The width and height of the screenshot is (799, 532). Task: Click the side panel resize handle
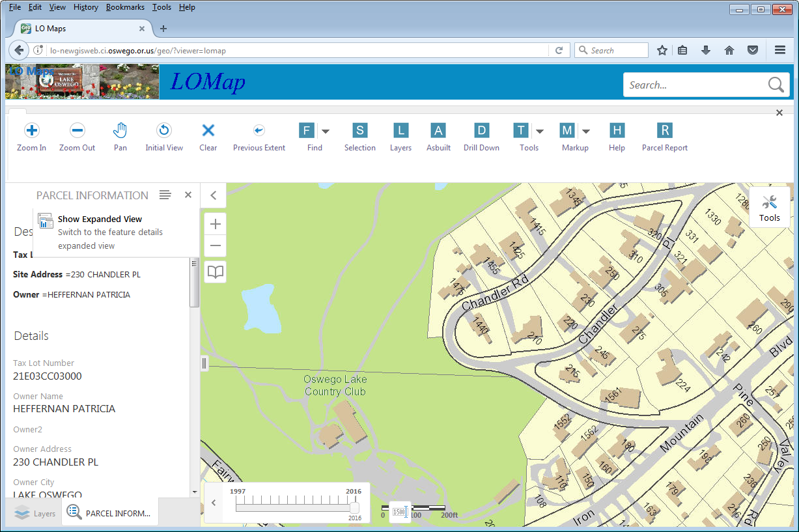pos(204,363)
